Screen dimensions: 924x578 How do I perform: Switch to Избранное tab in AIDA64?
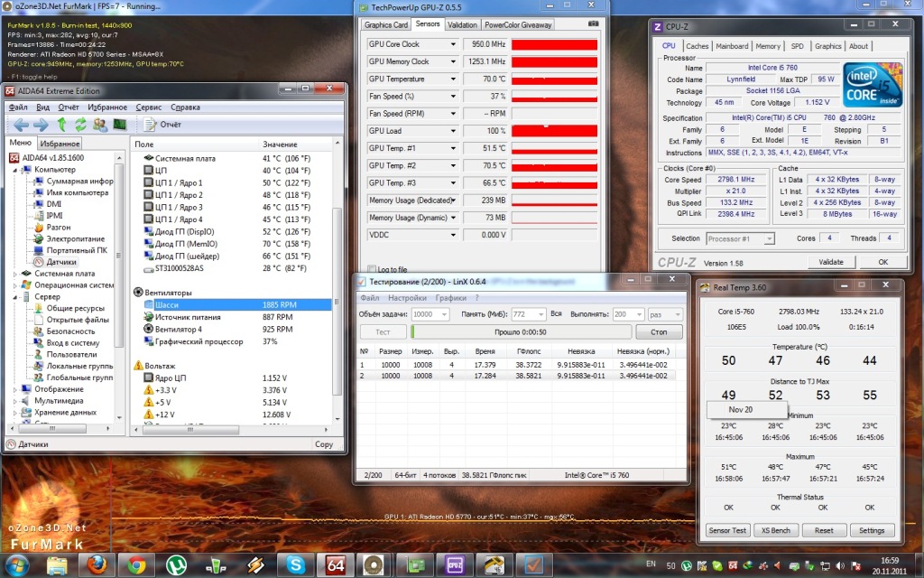click(x=60, y=144)
